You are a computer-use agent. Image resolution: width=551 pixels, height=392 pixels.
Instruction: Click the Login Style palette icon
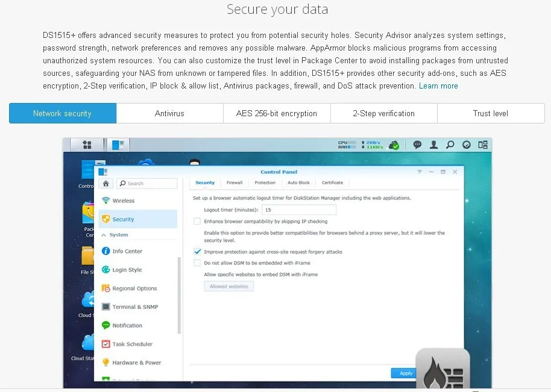point(105,270)
